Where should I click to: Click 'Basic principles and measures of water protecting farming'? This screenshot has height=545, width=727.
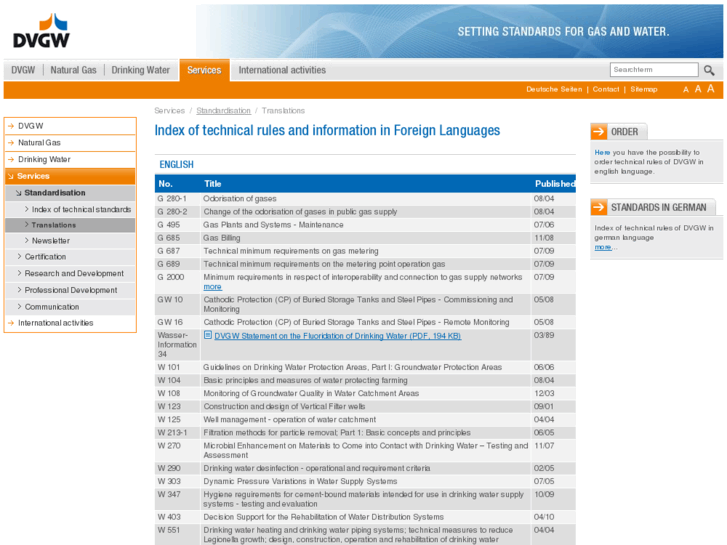click(x=305, y=380)
